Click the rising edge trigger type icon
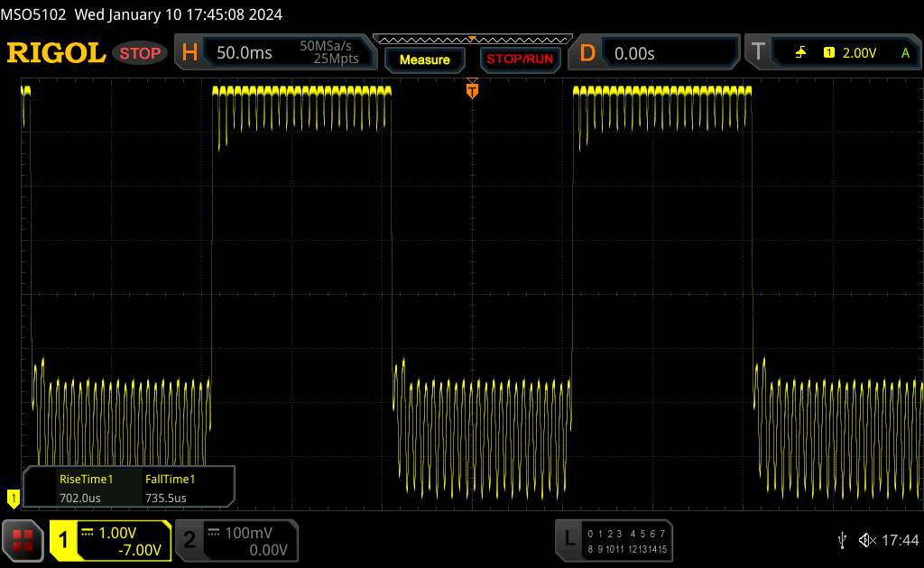The image size is (924, 568). pos(800,53)
